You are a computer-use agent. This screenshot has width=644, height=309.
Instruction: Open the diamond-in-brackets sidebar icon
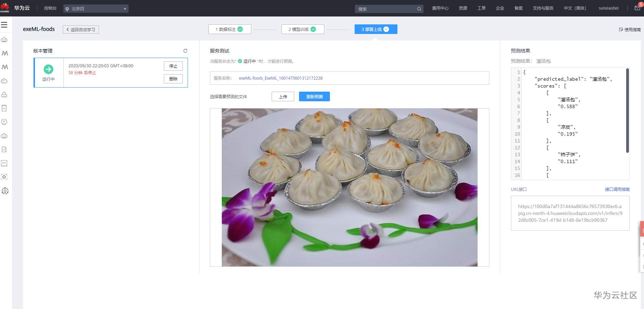(4, 177)
